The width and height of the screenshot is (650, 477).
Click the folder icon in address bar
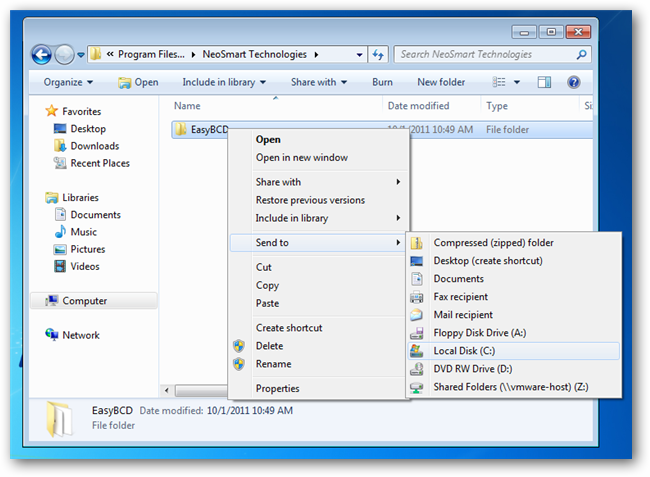[96, 54]
